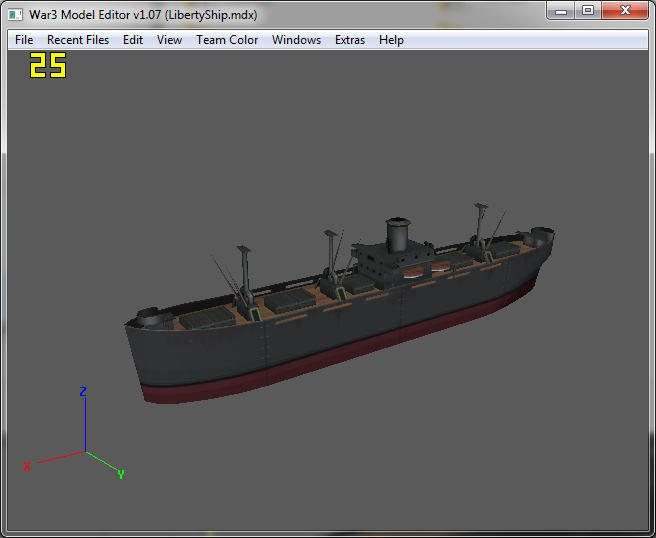Open the File menu
Screen dimensions: 656x538
click(24, 40)
